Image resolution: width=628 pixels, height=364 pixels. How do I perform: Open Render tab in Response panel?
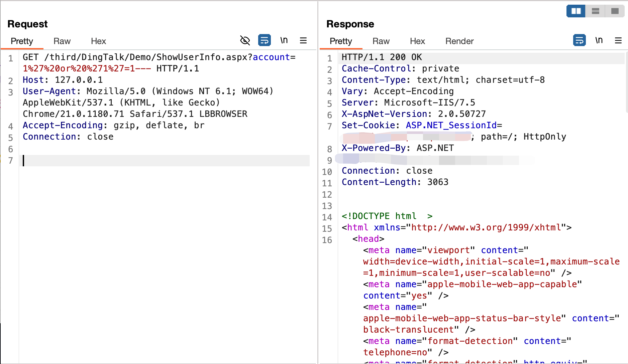459,41
